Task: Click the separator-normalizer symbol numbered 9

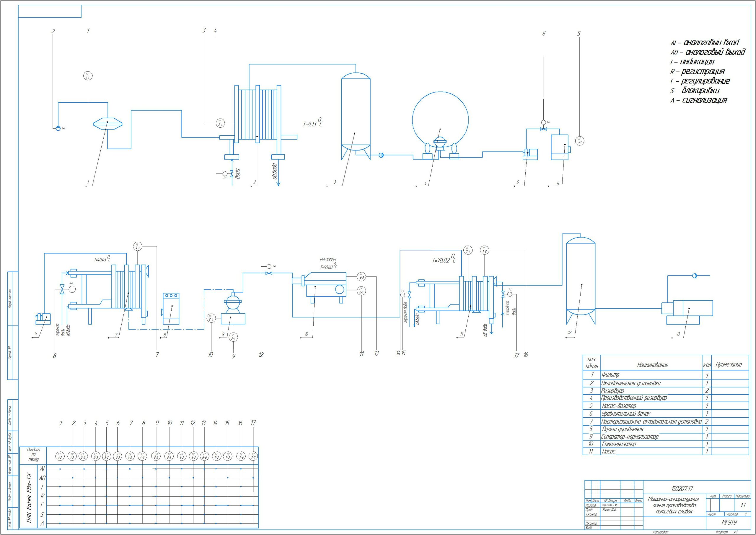Action: (x=233, y=309)
